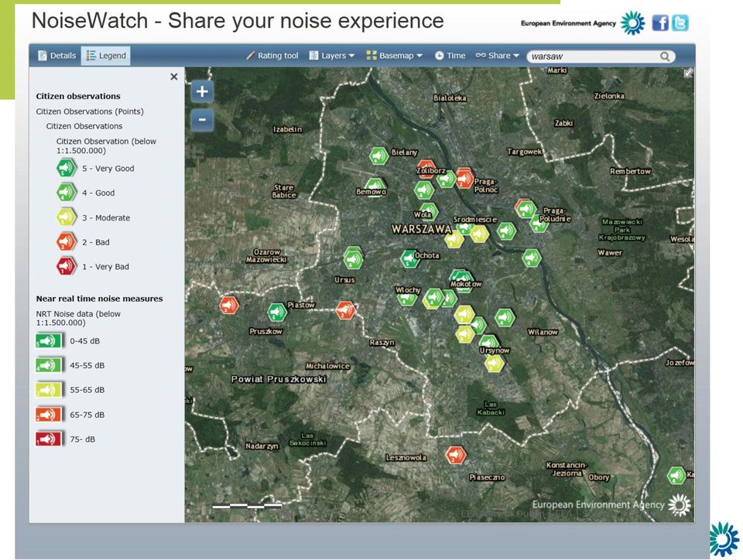The image size is (743, 560).
Task: Zoom out of the map
Action: coord(202,120)
